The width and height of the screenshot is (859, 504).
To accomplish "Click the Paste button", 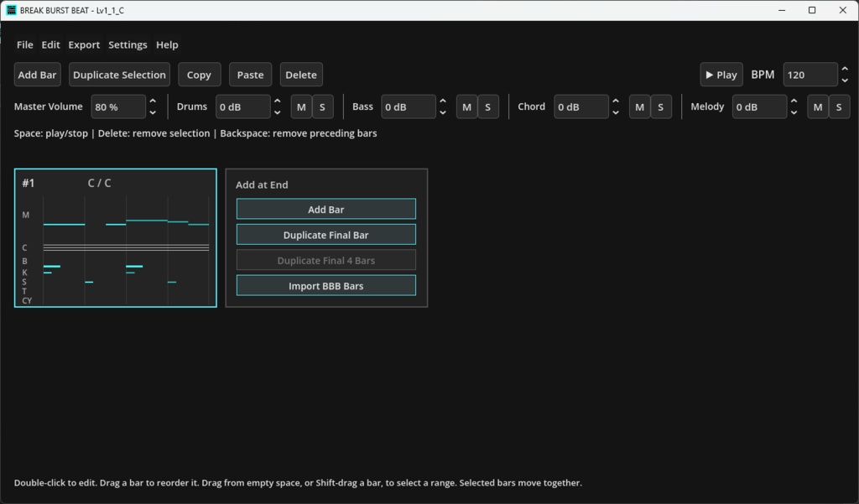I will tap(250, 75).
